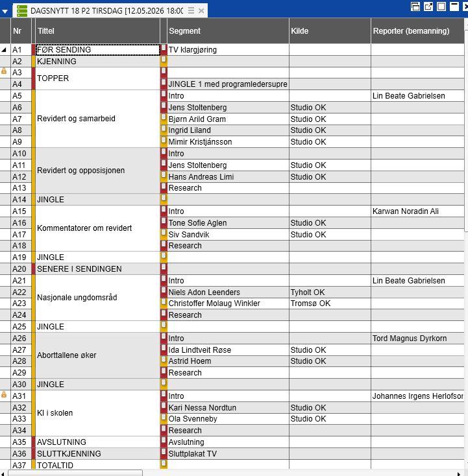Select row number A20
The height and width of the screenshot is (476, 468).
pyautogui.click(x=19, y=269)
